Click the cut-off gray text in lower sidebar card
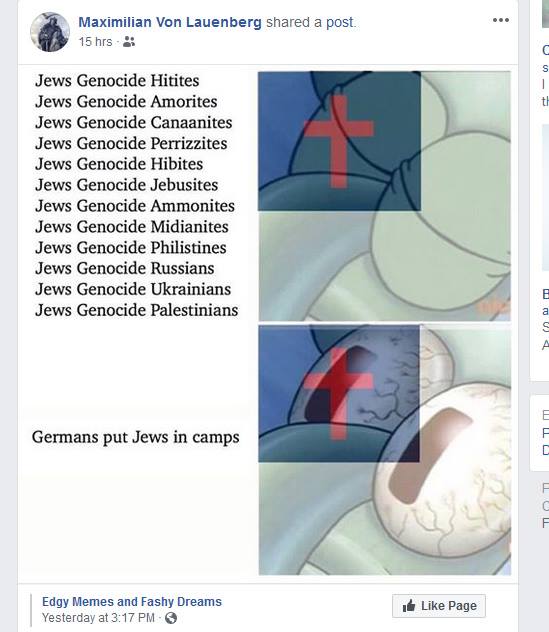The width and height of the screenshot is (549, 632). pos(545,415)
